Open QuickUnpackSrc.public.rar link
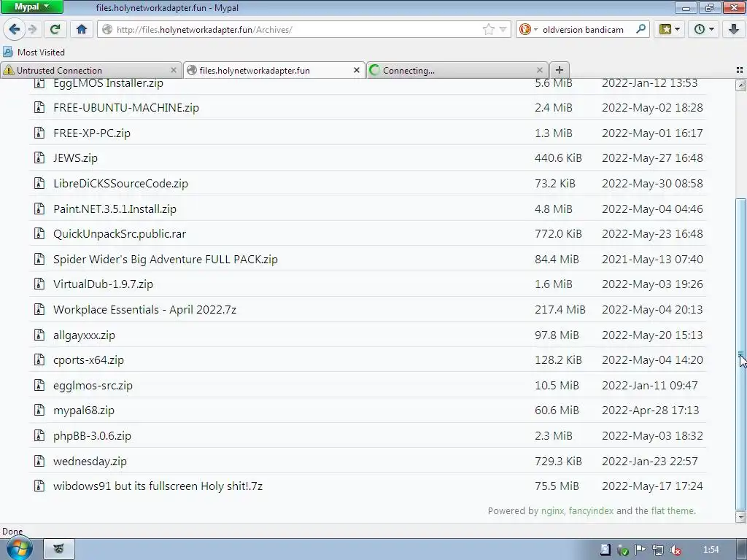747x560 pixels. pos(119,234)
